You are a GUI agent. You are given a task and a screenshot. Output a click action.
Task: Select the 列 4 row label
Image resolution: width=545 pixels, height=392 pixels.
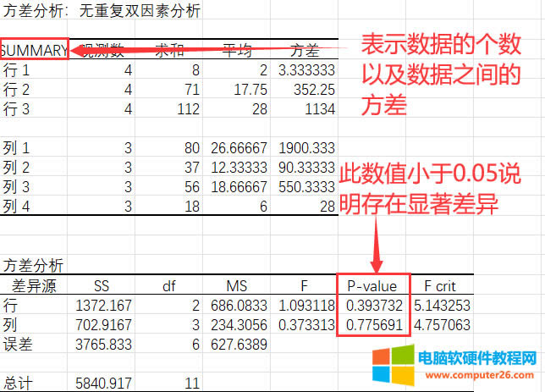[x=16, y=207]
